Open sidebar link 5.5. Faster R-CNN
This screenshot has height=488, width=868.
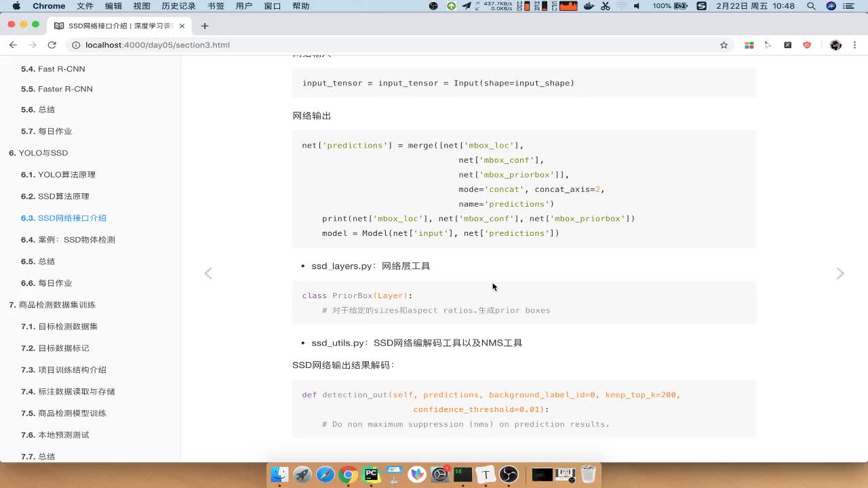click(x=57, y=89)
